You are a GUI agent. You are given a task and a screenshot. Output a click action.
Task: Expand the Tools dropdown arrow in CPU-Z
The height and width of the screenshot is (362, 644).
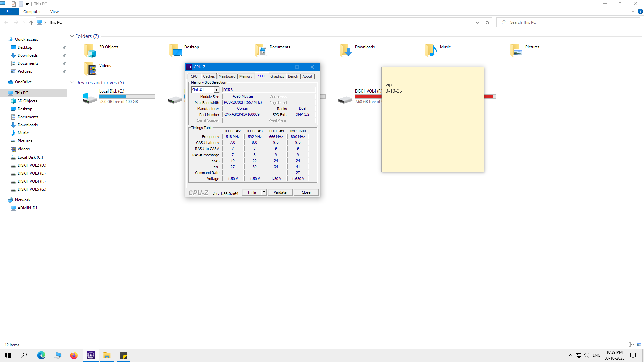click(x=264, y=192)
